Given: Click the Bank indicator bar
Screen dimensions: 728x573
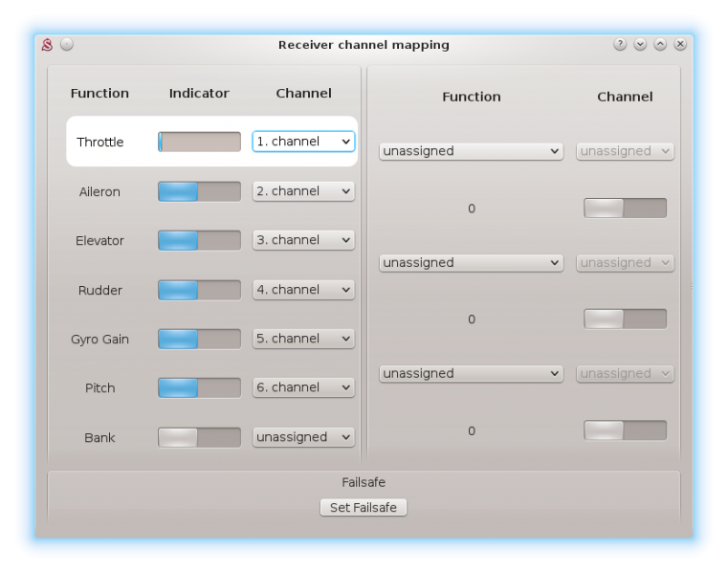Looking at the screenshot, I should click(x=199, y=437).
